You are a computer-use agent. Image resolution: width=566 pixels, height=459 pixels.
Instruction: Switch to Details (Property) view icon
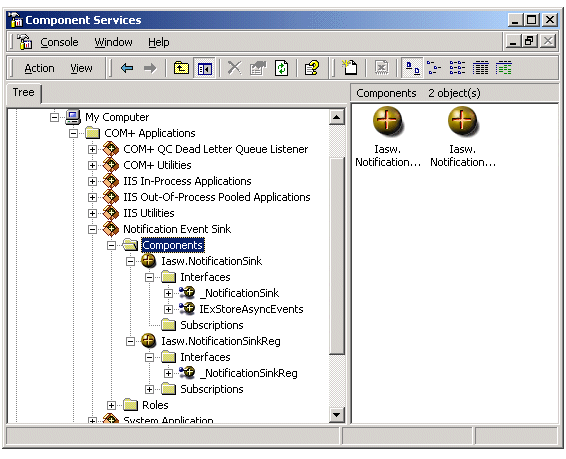tap(480, 68)
